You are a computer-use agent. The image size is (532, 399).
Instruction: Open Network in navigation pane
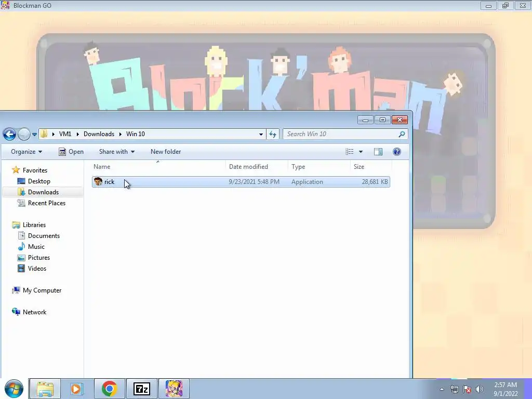[34, 312]
